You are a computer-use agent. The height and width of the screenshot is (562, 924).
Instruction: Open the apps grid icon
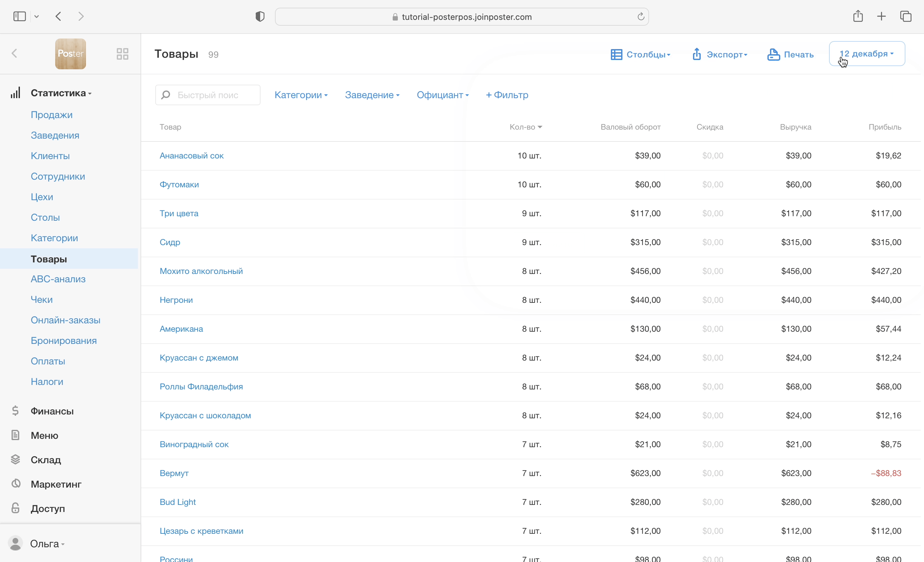pyautogui.click(x=122, y=54)
